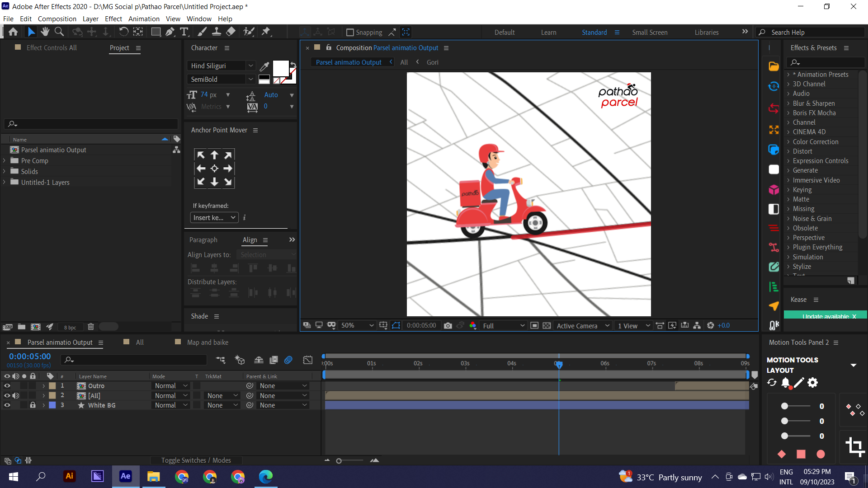The image size is (868, 488).
Task: Open the Composition menu
Action: (57, 19)
